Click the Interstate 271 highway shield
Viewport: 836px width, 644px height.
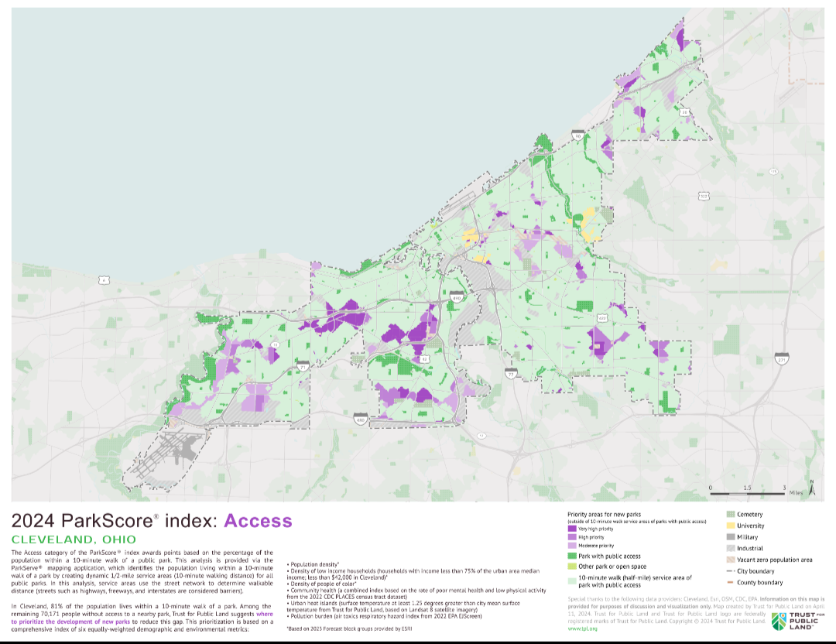click(x=782, y=359)
